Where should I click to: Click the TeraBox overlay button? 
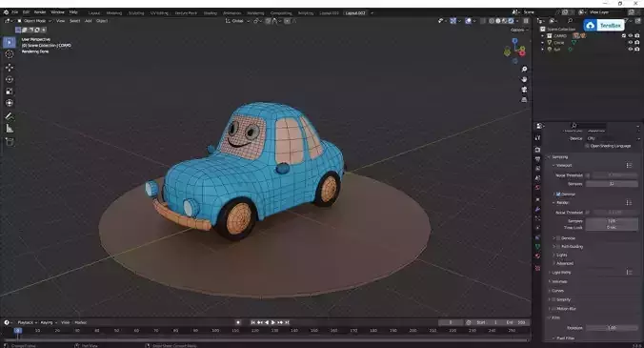[x=604, y=26]
